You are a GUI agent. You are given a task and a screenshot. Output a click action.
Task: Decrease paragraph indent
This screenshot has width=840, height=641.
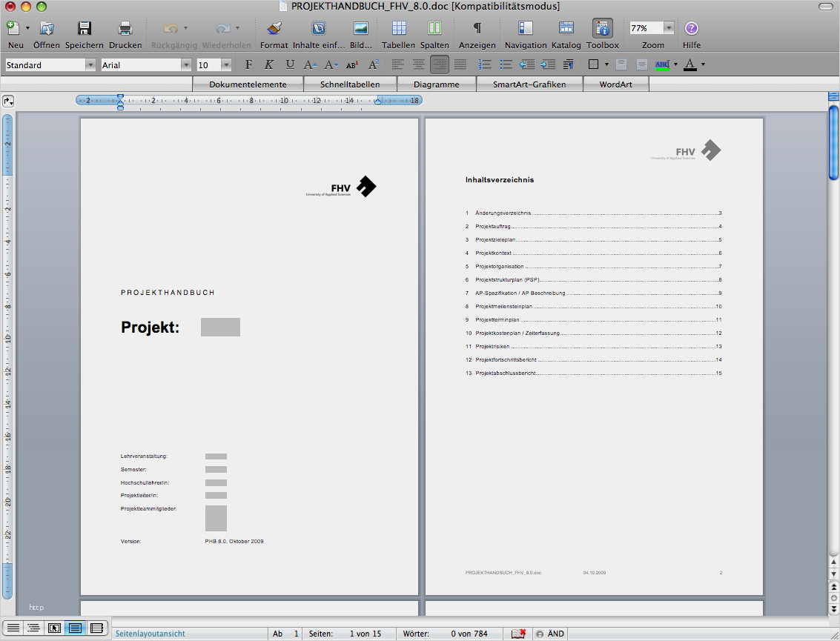(x=527, y=64)
